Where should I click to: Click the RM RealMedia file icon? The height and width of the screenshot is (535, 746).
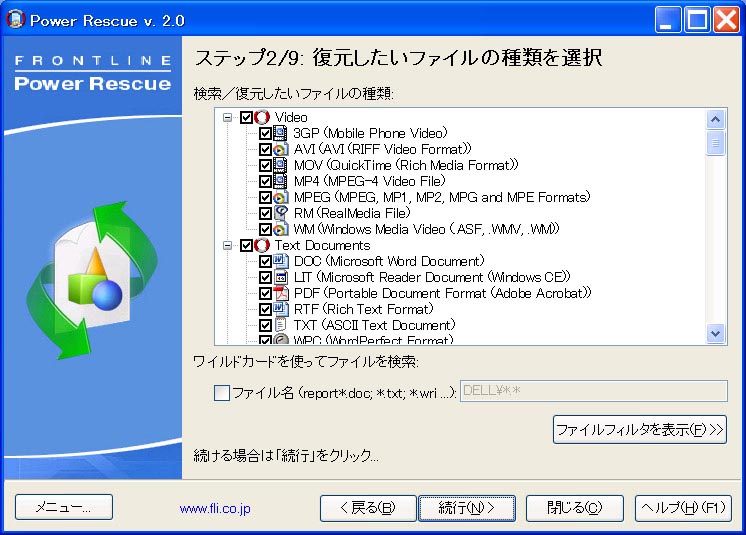281,213
